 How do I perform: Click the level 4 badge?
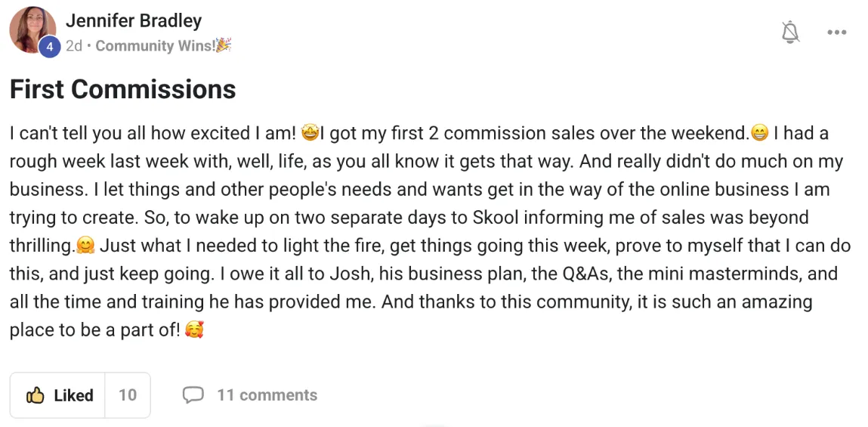point(49,47)
